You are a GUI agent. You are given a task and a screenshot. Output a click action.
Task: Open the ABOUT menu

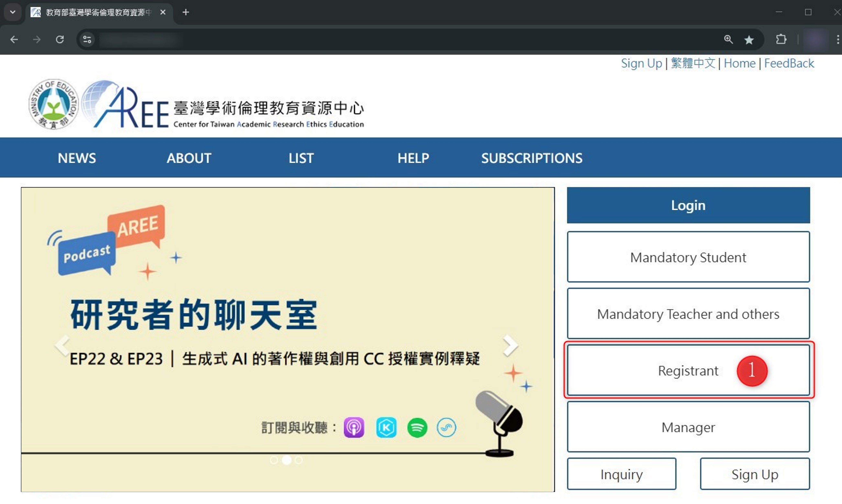(189, 158)
